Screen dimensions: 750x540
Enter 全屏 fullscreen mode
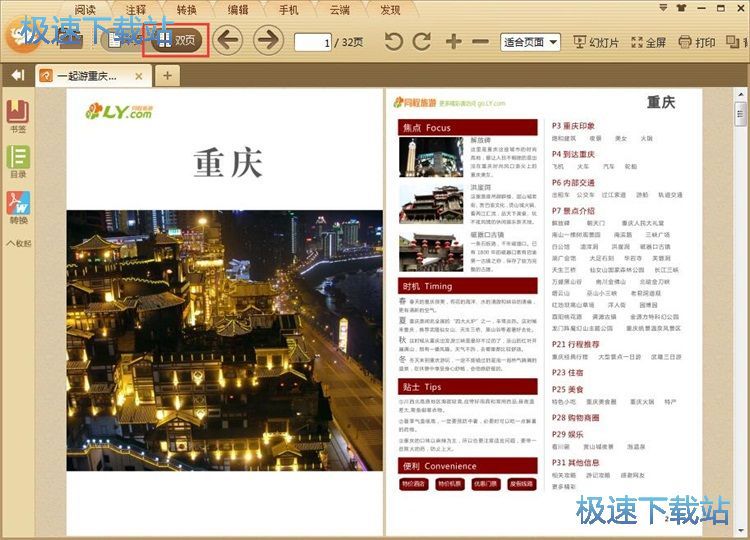pyautogui.click(x=648, y=42)
